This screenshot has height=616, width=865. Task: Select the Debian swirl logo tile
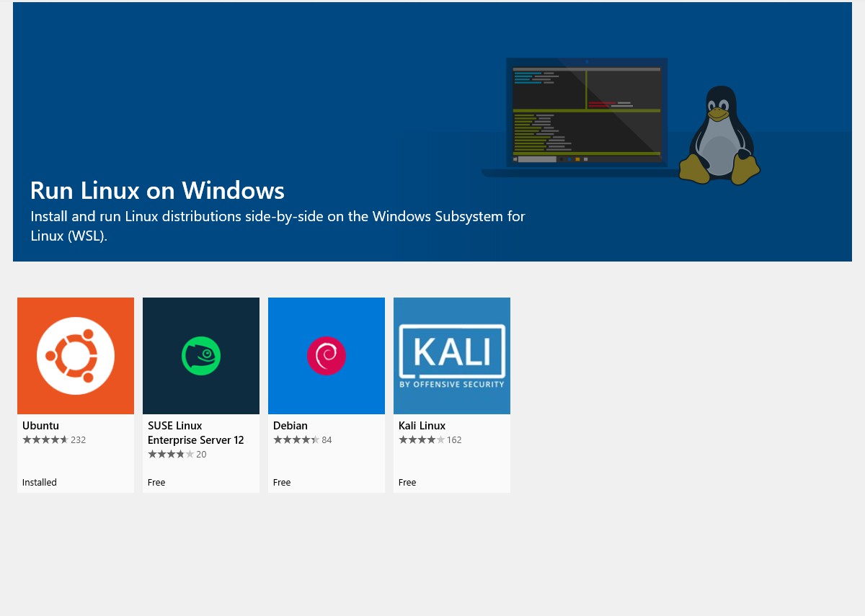pos(327,356)
